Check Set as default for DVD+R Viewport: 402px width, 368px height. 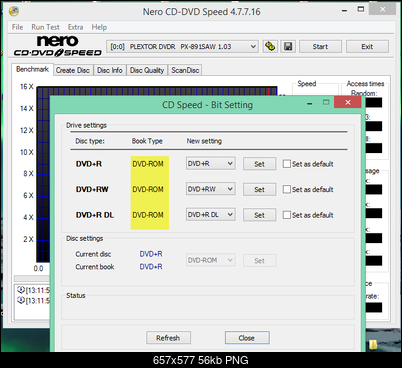(287, 164)
